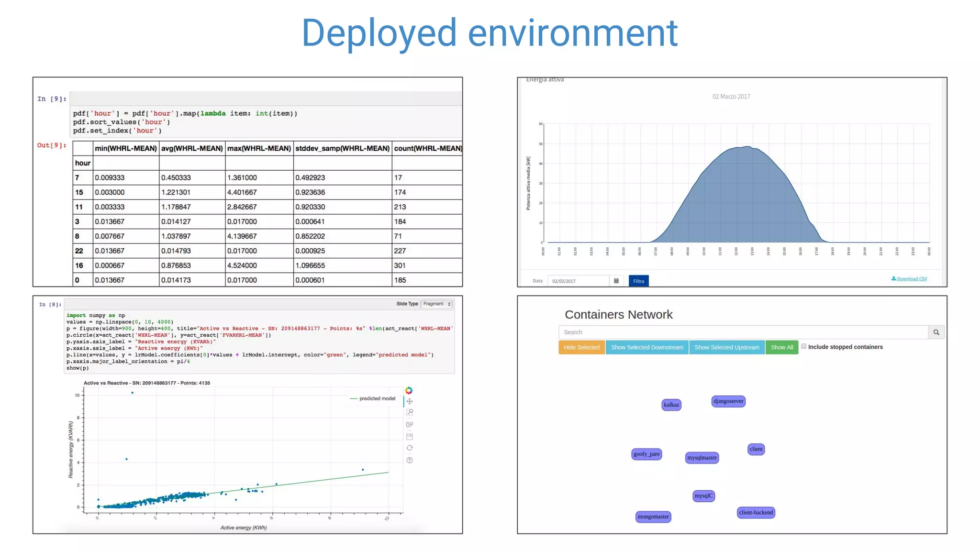Click the Save plot icon
Viewport: 980px width, 551px height.
click(x=410, y=436)
